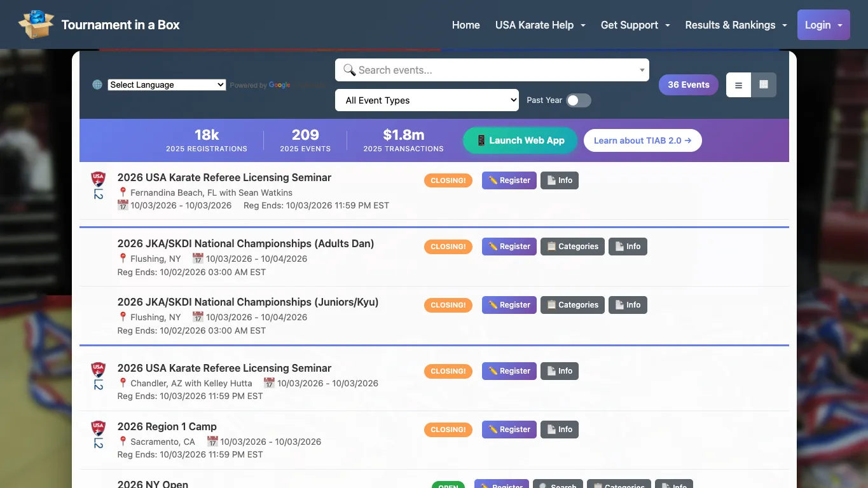Open the Select Language dropdown

(167, 85)
